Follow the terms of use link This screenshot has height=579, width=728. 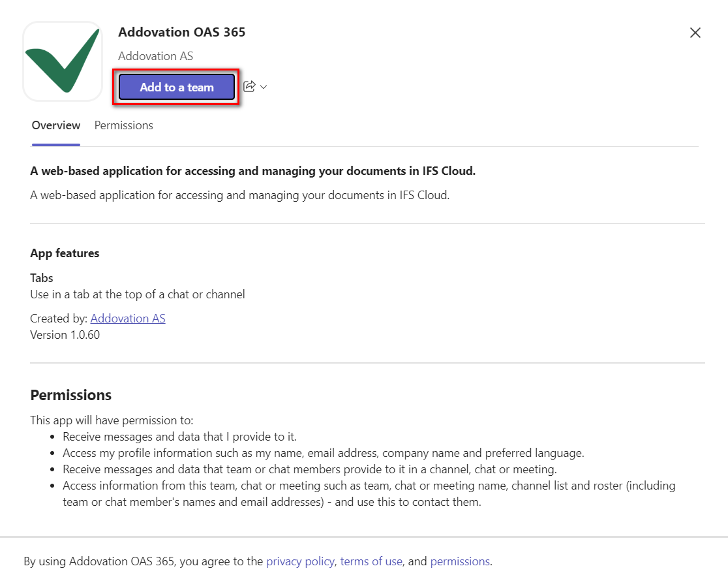[371, 561]
